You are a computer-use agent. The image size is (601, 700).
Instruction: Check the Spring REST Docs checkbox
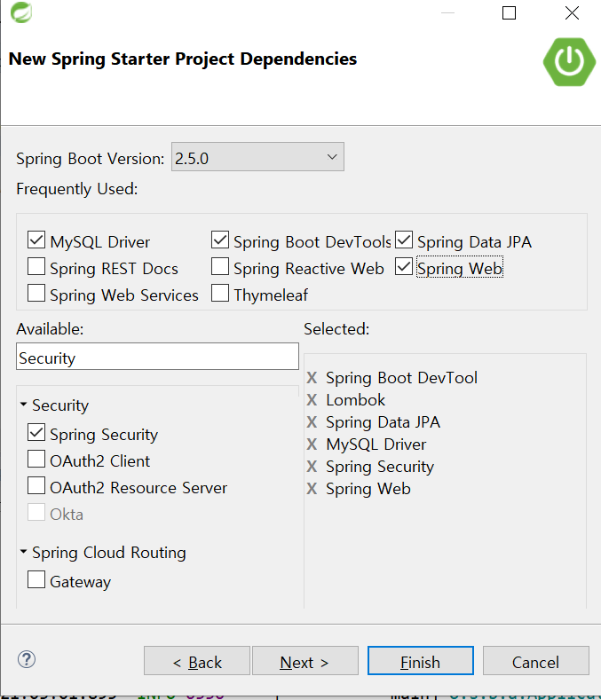[36, 266]
